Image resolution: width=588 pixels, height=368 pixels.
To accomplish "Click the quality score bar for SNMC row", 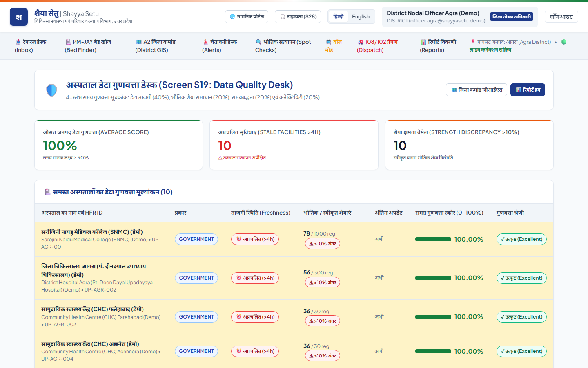I will tap(433, 239).
